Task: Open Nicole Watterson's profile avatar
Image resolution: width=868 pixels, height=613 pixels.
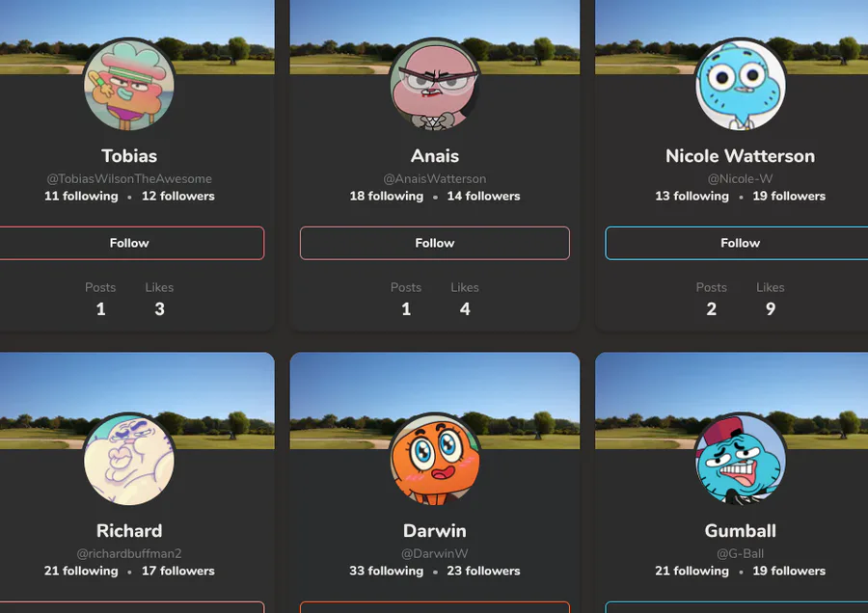Action: point(740,85)
